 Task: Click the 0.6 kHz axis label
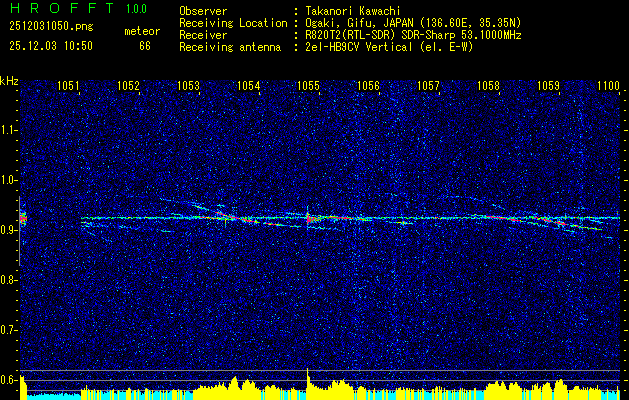8,380
